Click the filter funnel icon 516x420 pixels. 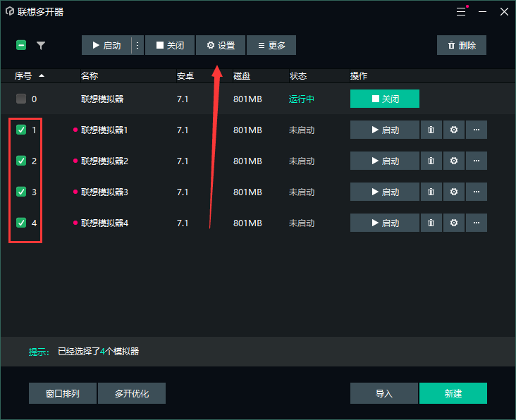click(41, 45)
